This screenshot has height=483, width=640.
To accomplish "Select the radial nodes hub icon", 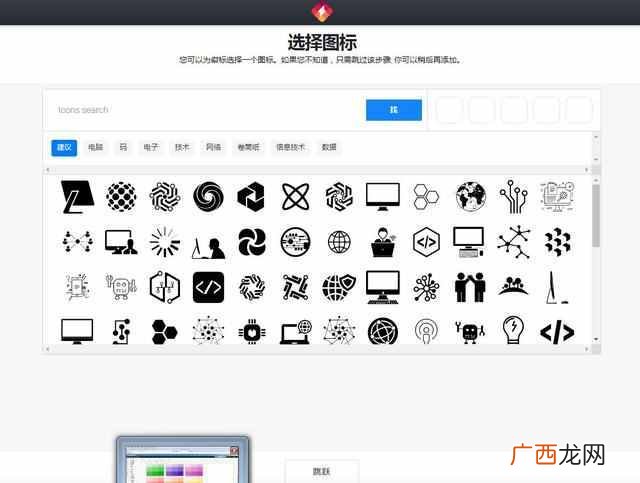I will click(426, 287).
